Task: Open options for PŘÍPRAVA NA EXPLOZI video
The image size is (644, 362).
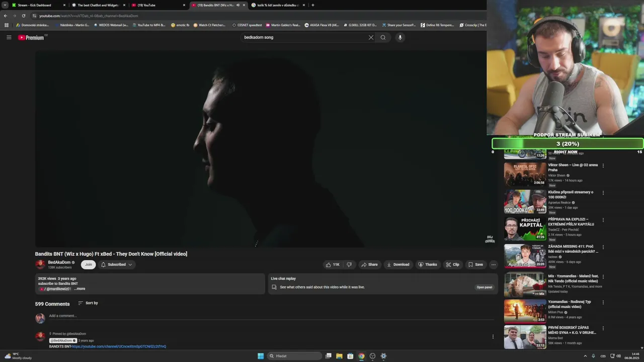Action: point(603,220)
